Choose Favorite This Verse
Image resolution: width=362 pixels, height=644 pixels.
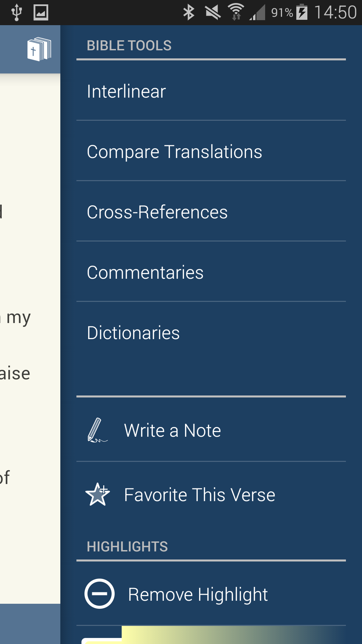coord(199,495)
